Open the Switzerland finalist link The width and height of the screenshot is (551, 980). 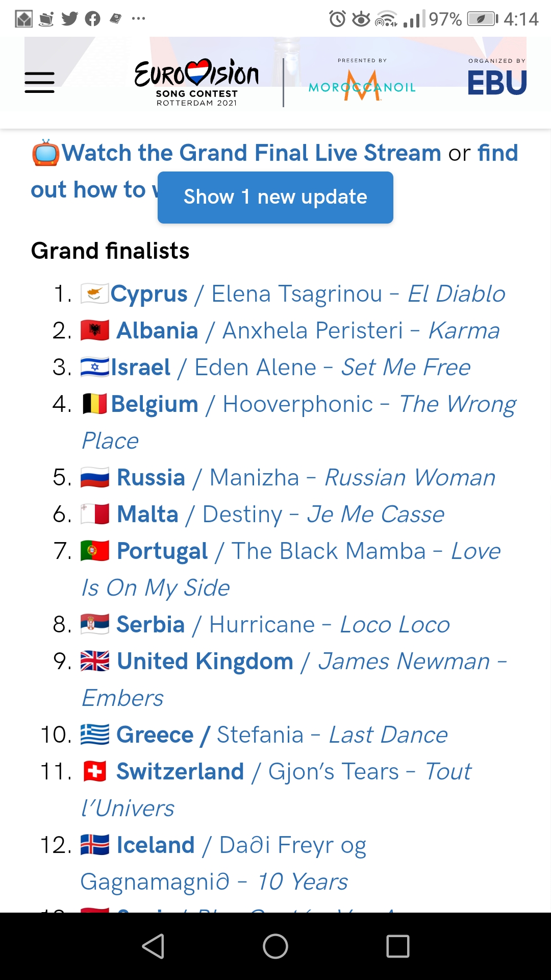[180, 772]
